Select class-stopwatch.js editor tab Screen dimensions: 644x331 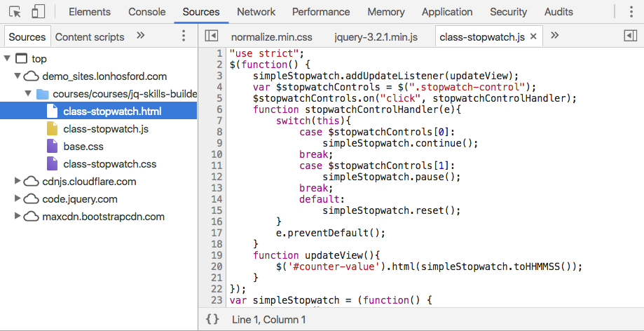click(481, 37)
